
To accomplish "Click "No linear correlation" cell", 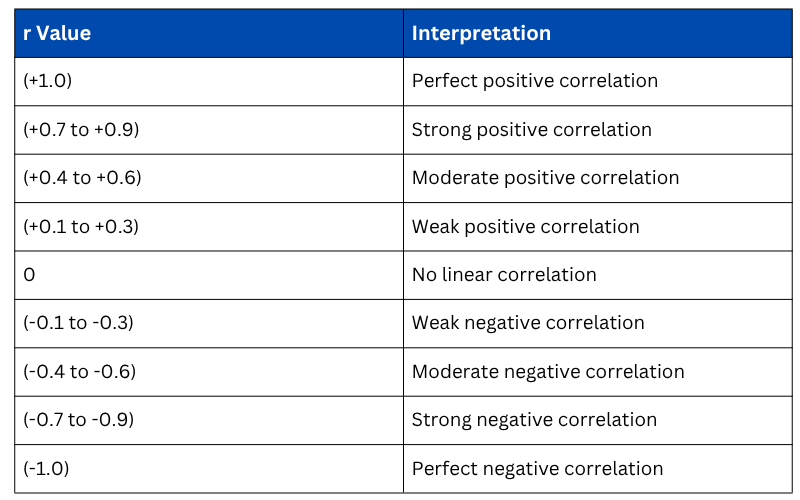I will (504, 275).
